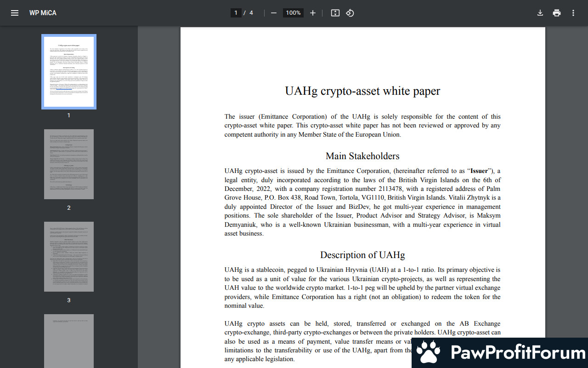Rotate the document counterclockwise
Viewport: 588px width, 368px height.
(x=350, y=13)
